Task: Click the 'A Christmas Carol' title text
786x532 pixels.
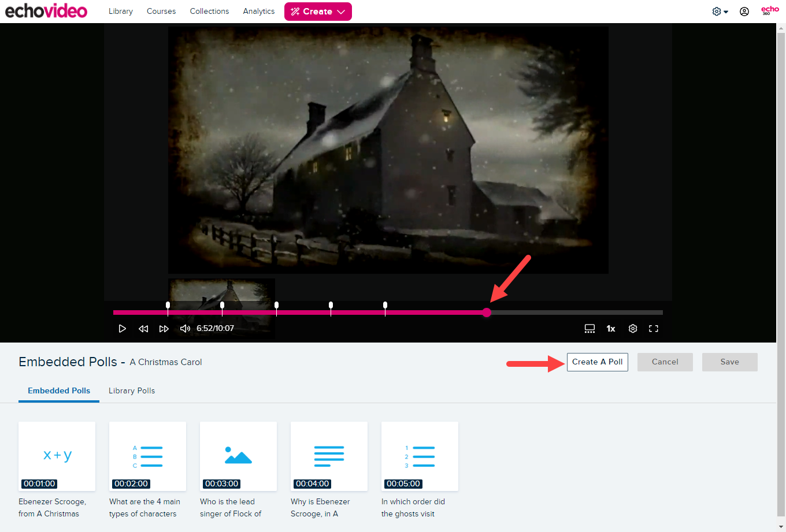Action: [166, 362]
